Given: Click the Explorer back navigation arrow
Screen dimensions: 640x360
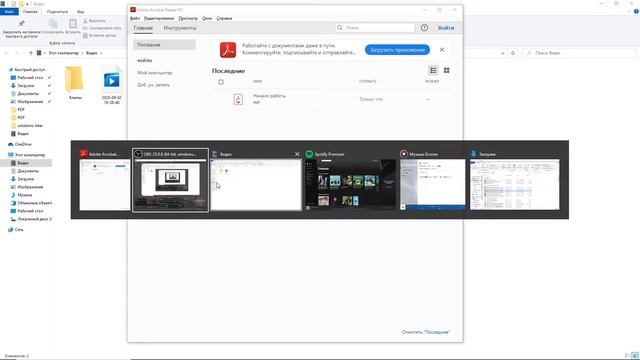Looking at the screenshot, I should [6, 53].
